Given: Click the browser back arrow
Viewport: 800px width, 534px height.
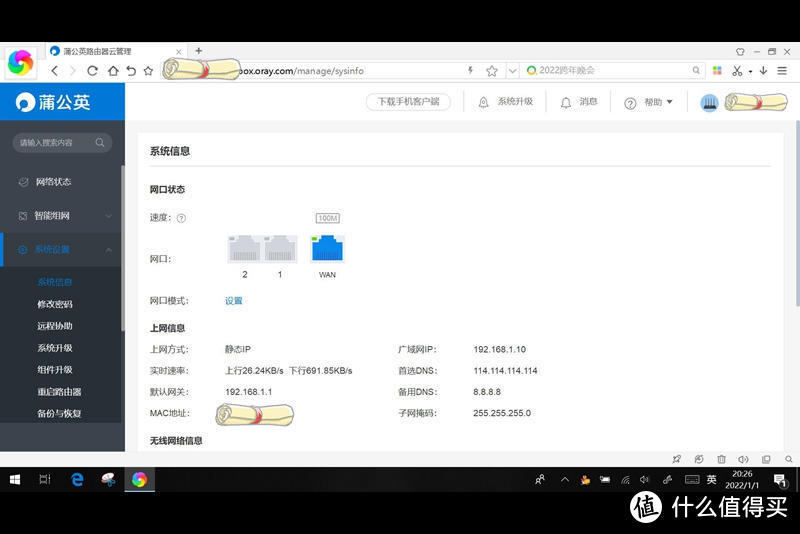Looking at the screenshot, I should pos(55,71).
